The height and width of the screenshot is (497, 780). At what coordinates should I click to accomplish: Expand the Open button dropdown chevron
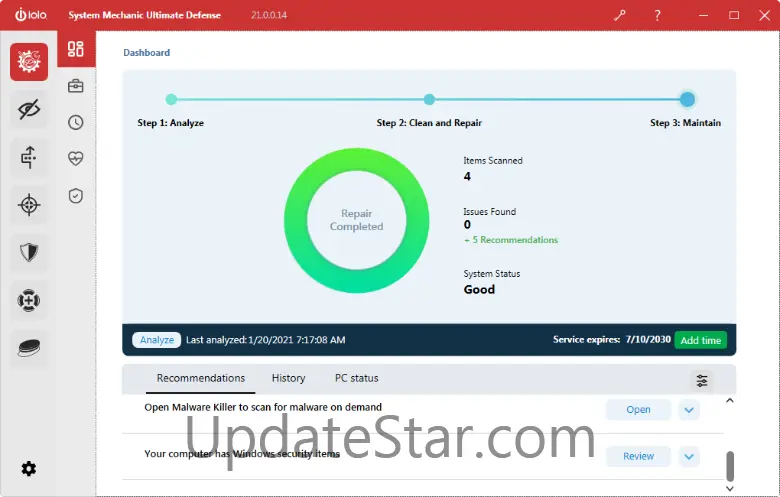point(689,410)
